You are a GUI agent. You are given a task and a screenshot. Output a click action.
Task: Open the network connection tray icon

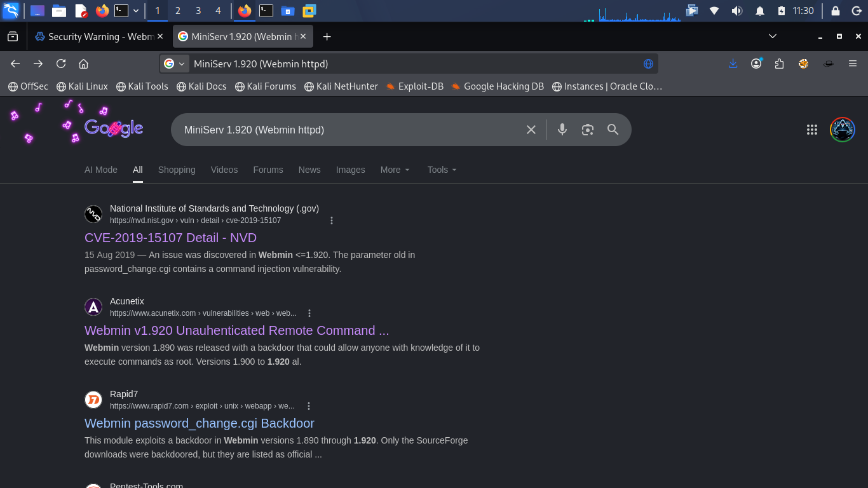click(x=714, y=11)
